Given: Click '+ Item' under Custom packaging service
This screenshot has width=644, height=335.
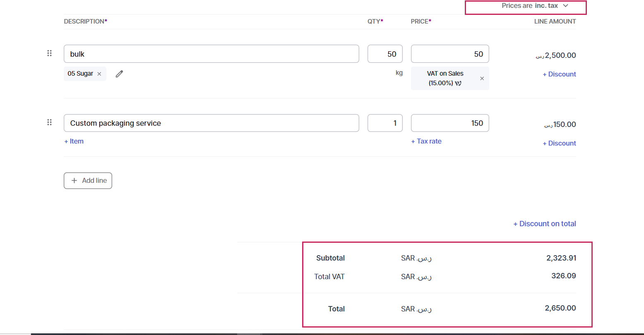Looking at the screenshot, I should [x=74, y=141].
